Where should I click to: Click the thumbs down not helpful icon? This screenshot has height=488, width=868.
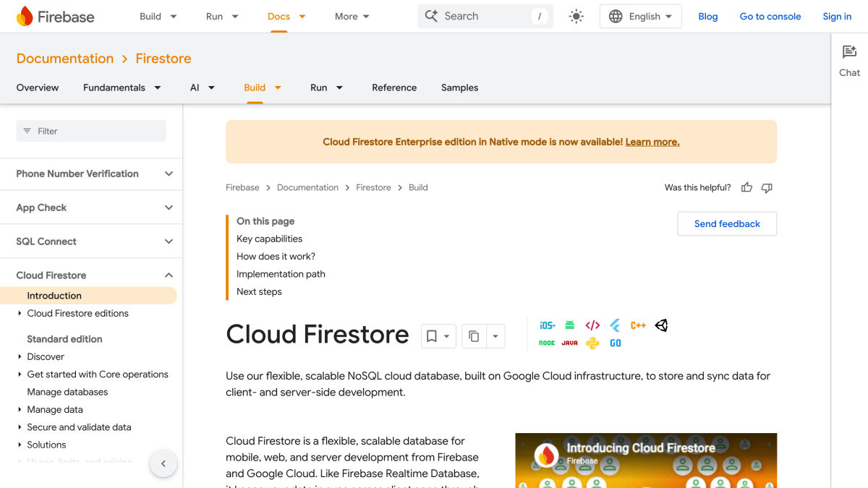pyautogui.click(x=767, y=188)
